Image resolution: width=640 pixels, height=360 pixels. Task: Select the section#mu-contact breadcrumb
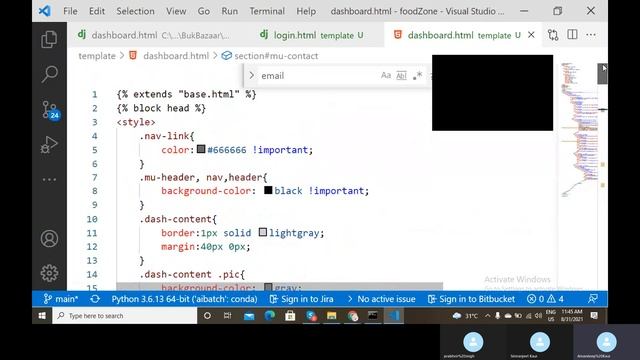(x=276, y=56)
